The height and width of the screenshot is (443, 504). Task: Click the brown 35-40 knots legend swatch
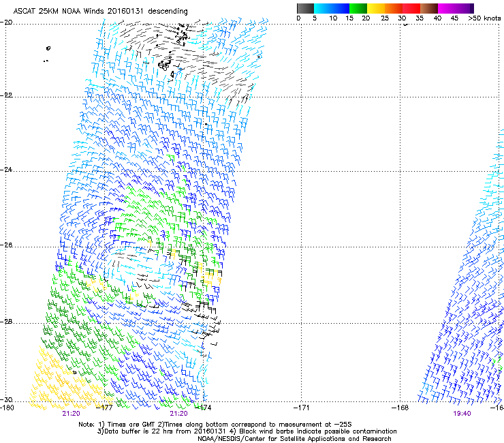coord(429,8)
